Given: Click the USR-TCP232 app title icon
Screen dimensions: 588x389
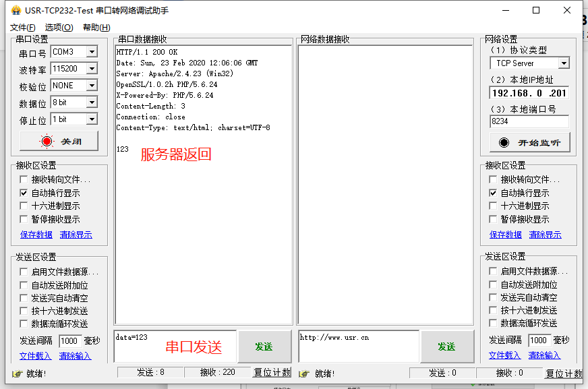Looking at the screenshot, I should [x=16, y=11].
